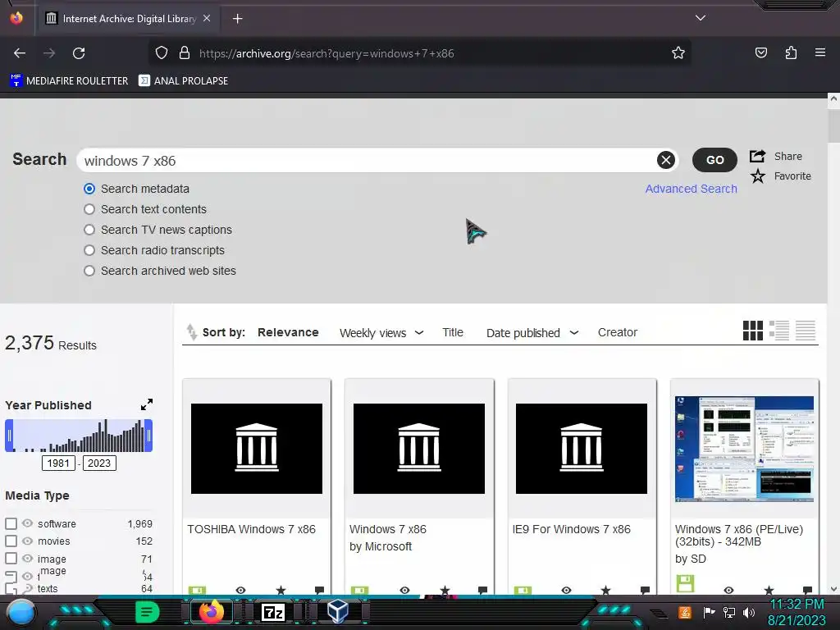Sort results by Title
The width and height of the screenshot is (840, 630).
click(x=453, y=332)
